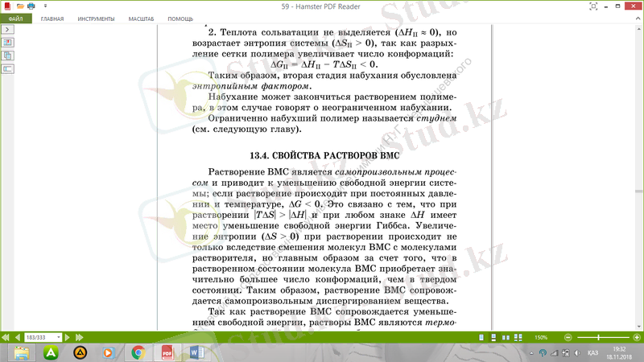Print the document with the printer icon
The height and width of the screenshot is (362, 644).
tap(31, 6)
